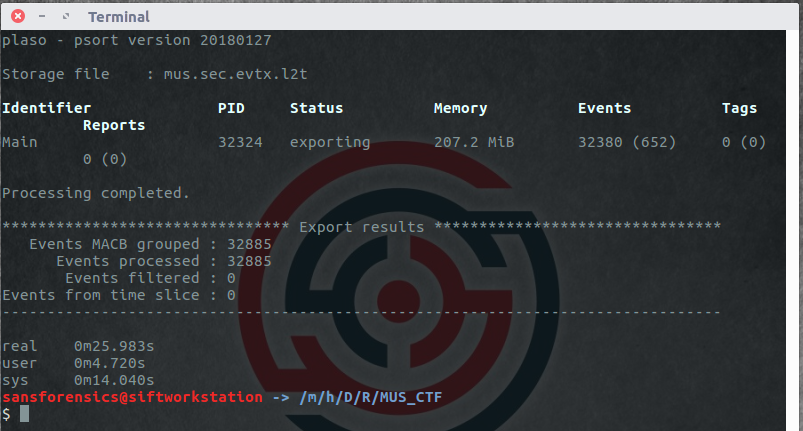The height and width of the screenshot is (431, 803).
Task: Click 'Events processed : 32885' line
Action: point(164,261)
